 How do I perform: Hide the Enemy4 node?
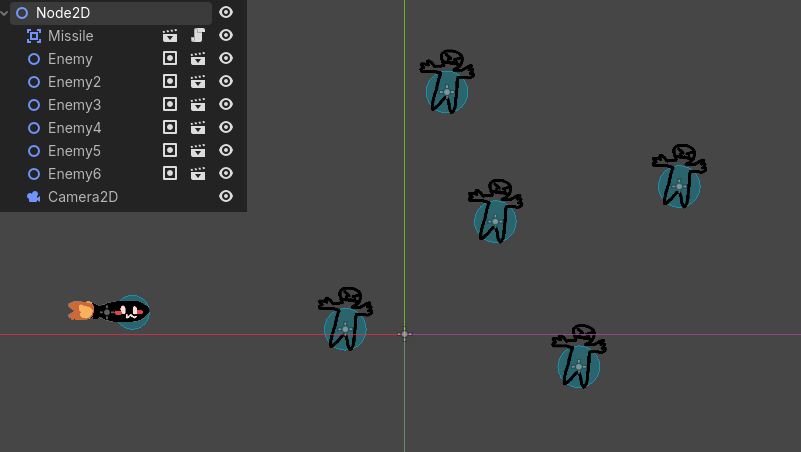click(226, 127)
